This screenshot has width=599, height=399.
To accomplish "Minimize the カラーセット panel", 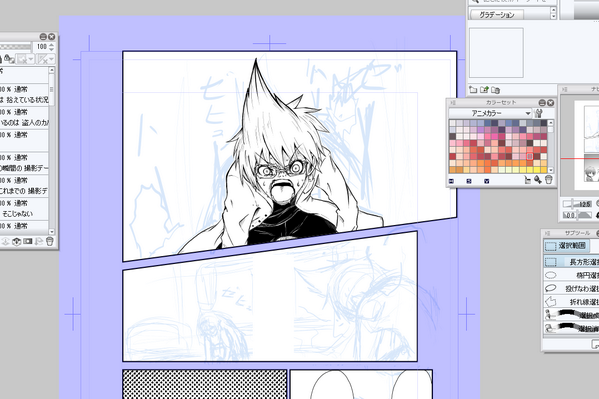I will pos(542,103).
